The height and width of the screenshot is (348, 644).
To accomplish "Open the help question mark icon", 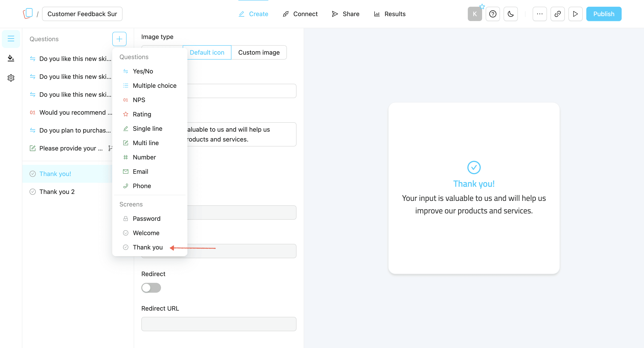I will tap(492, 14).
